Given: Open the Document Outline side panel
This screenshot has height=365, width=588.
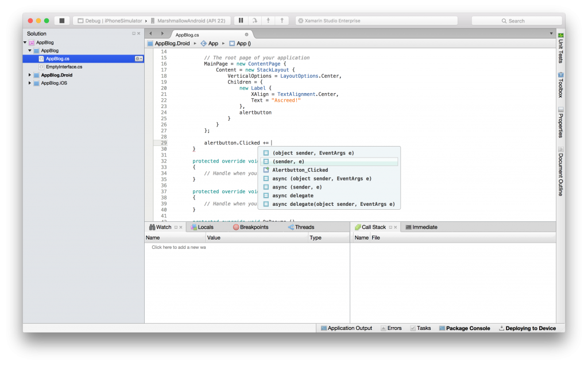Looking at the screenshot, I should click(x=560, y=171).
